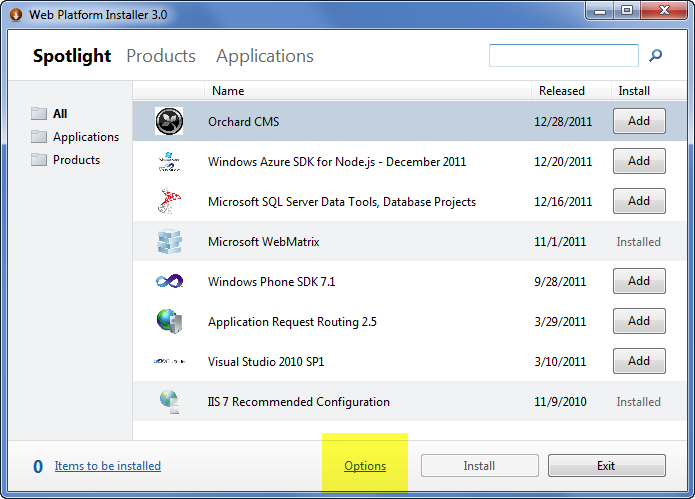The height and width of the screenshot is (499, 695).
Task: Click Installed status for Microsoft WebMatrix
Action: (x=638, y=242)
